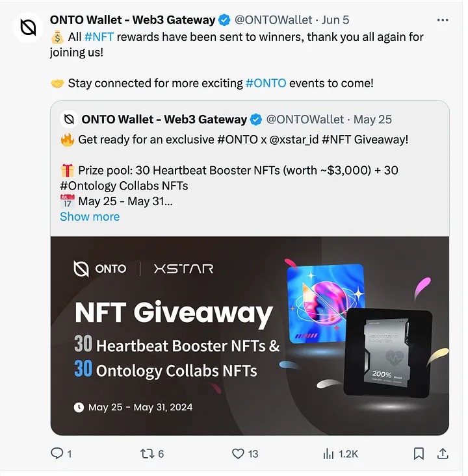Click the quoted tweet's small ONTO avatar
Screen dimensions: 468x476
(x=69, y=119)
